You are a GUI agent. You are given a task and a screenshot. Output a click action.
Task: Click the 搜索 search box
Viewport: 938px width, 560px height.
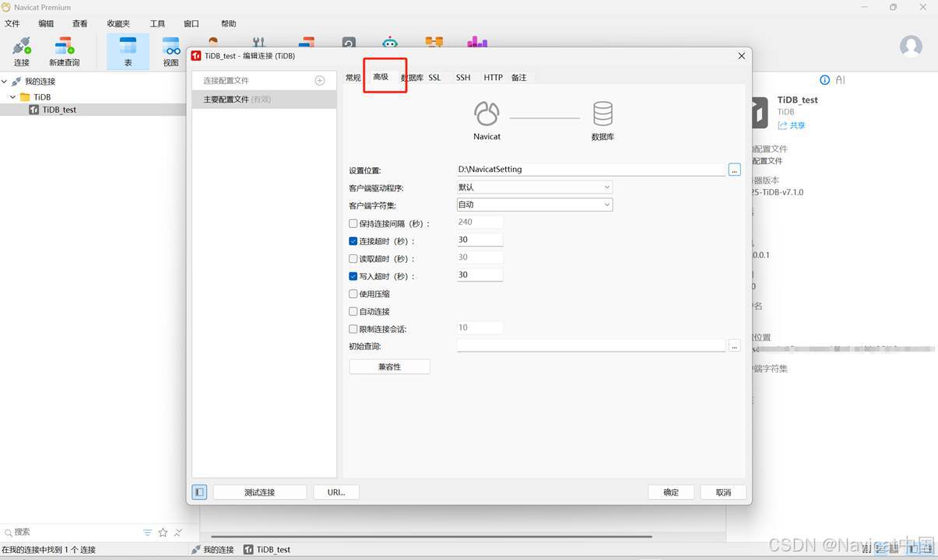(x=74, y=533)
